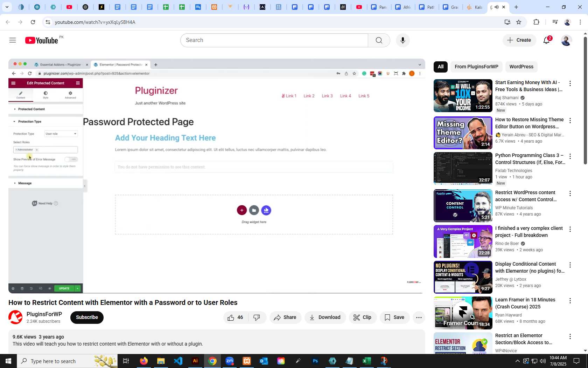Image resolution: width=588 pixels, height=368 pixels.
Task: Open Excel from taskbar
Action: [366, 361]
